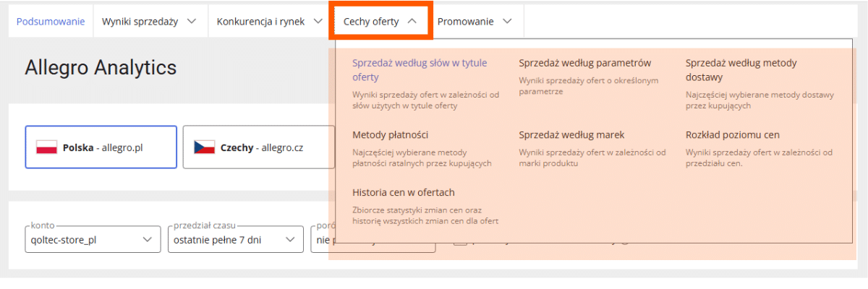Expand the Konkurencja i rynek menu
The image size is (868, 289).
[x=269, y=22]
